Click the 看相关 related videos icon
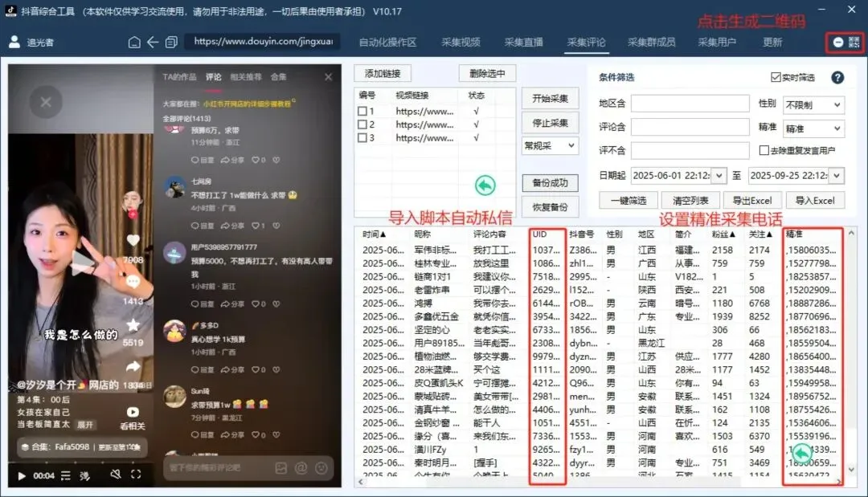This screenshot has width=868, height=497. 133,412
